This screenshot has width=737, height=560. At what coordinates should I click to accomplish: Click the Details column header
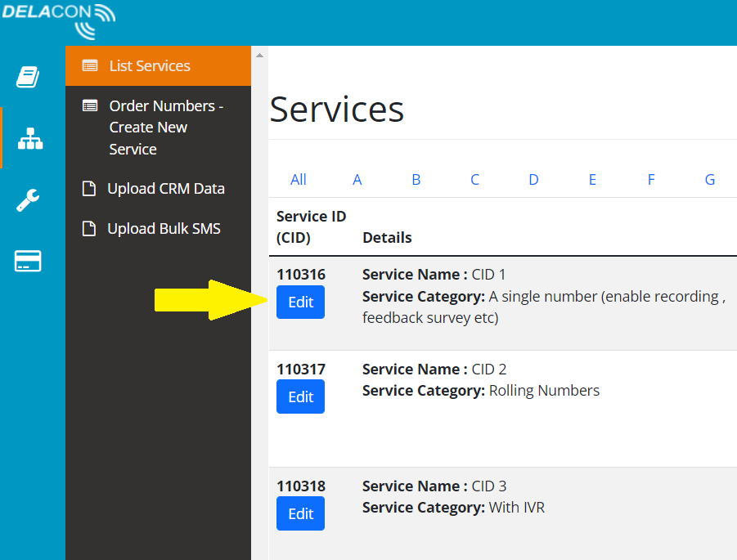click(x=387, y=238)
